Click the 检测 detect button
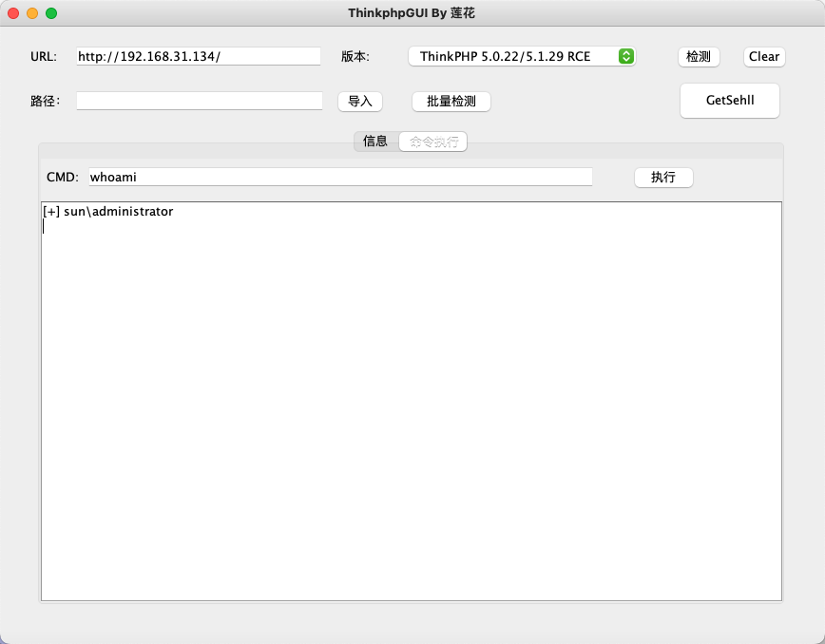Viewport: 825px width, 644px height. 699,57
